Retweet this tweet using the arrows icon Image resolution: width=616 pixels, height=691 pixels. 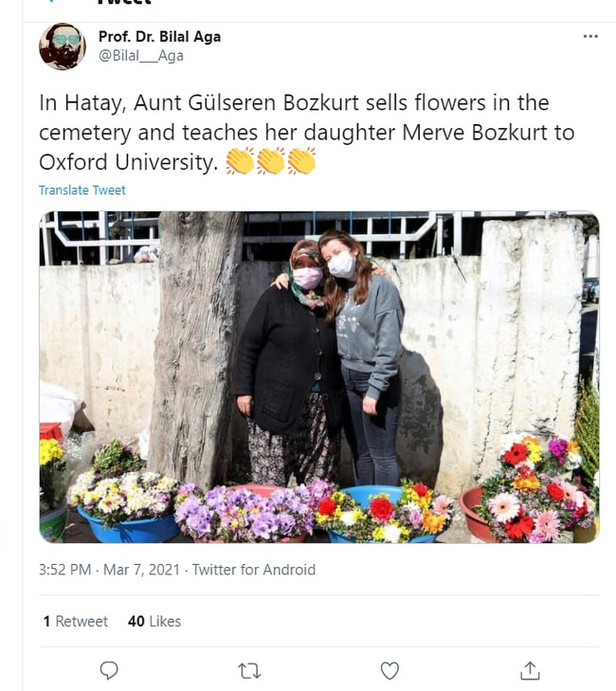(249, 670)
